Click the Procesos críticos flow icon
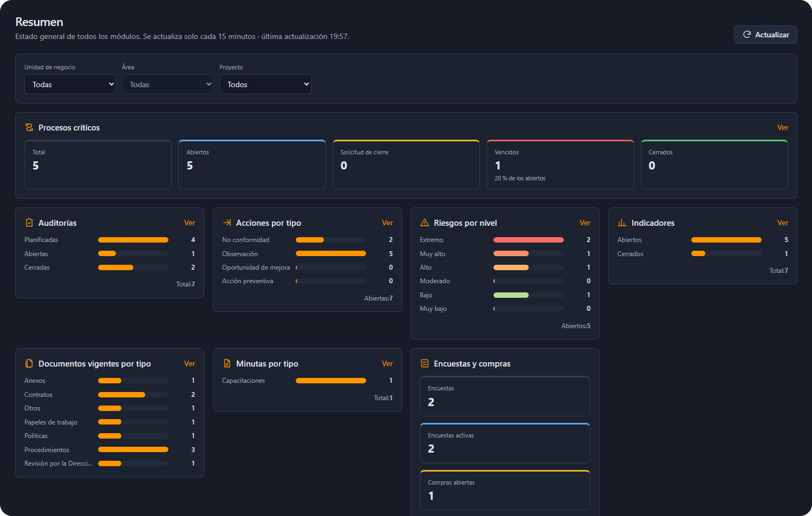The height and width of the screenshot is (516, 812). click(x=29, y=127)
